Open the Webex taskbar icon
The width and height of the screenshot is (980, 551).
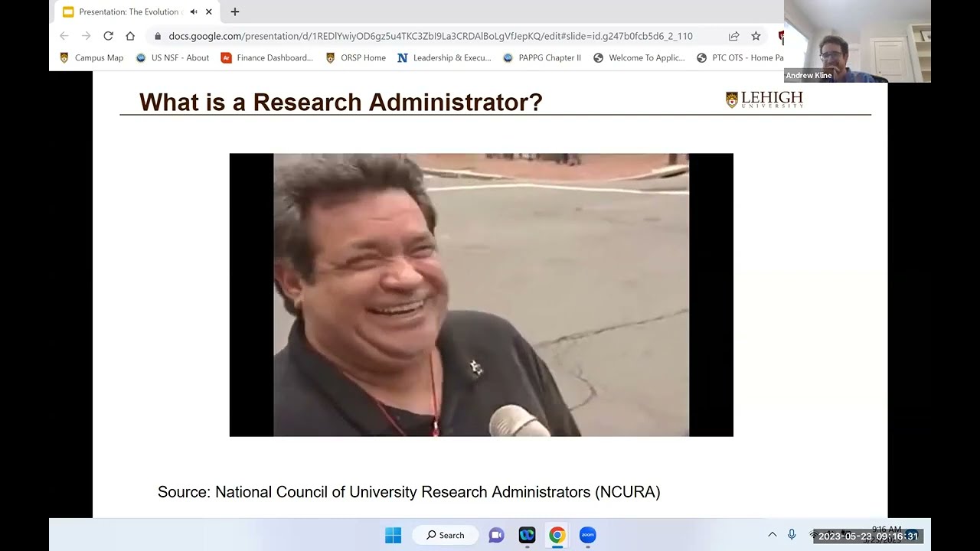point(527,535)
